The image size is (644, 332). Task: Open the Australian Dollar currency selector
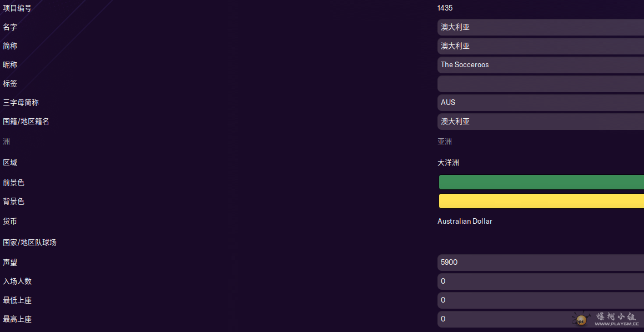point(465,222)
